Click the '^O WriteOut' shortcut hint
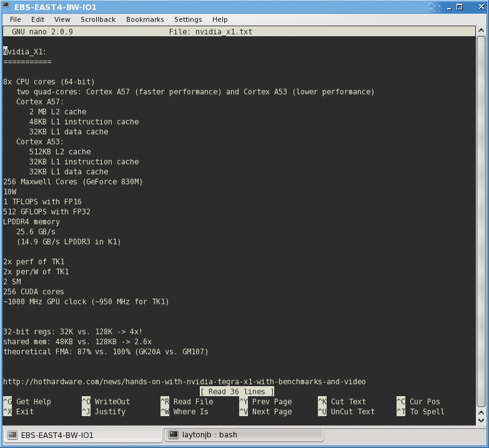 click(106, 402)
